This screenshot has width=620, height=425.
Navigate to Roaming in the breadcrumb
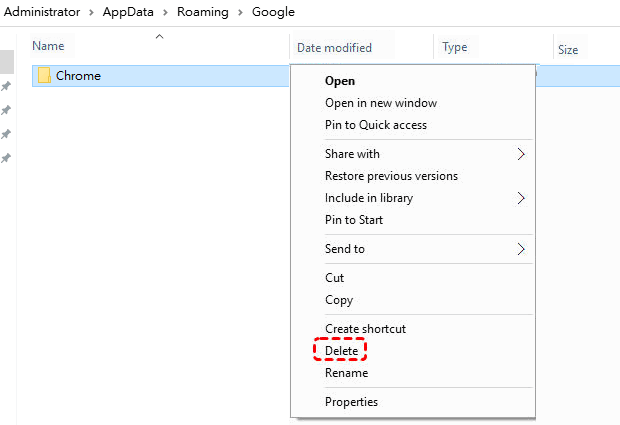pyautogui.click(x=202, y=12)
